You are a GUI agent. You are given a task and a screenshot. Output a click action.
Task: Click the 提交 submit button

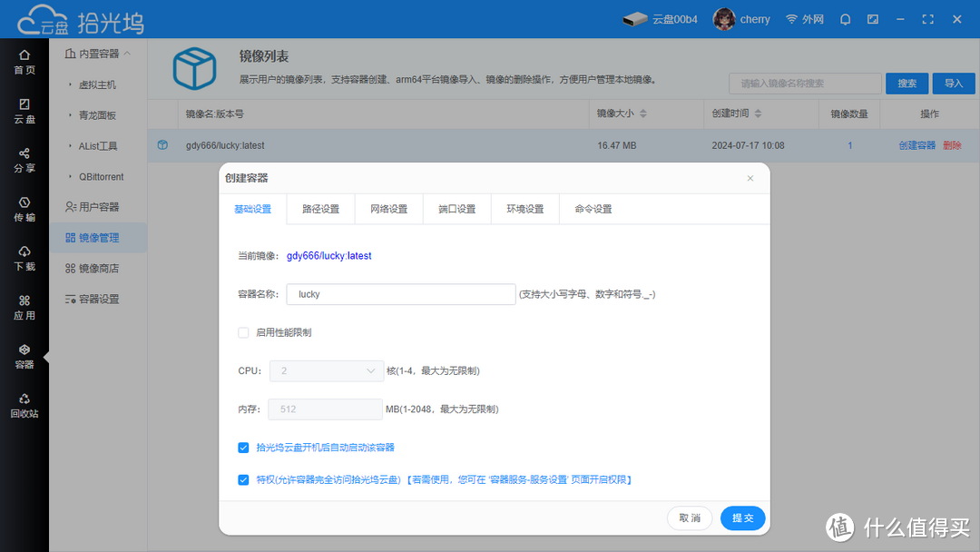[x=742, y=517]
